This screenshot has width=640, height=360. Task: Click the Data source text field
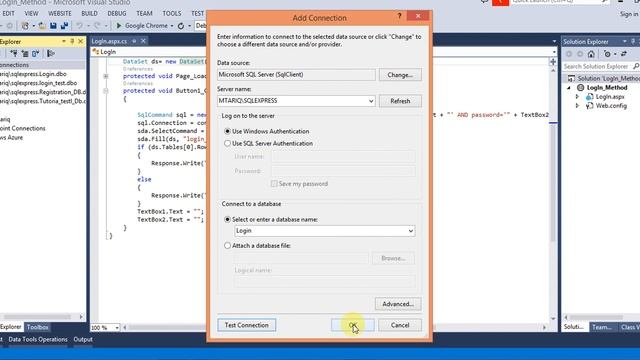296,75
